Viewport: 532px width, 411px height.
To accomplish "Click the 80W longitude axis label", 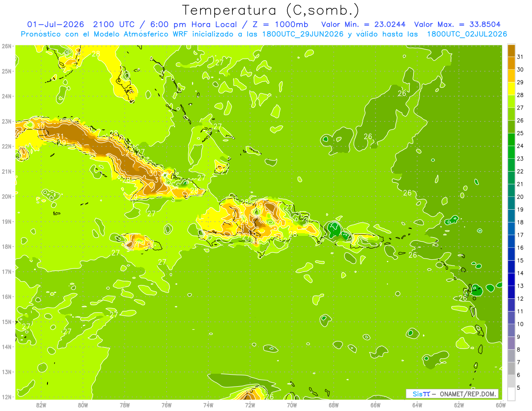I will pyautogui.click(x=82, y=405).
